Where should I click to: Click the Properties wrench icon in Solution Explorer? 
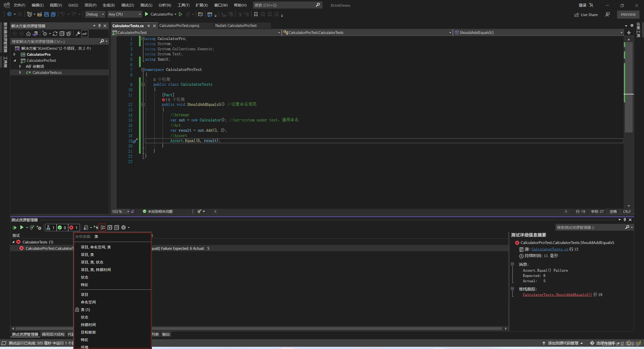78,34
